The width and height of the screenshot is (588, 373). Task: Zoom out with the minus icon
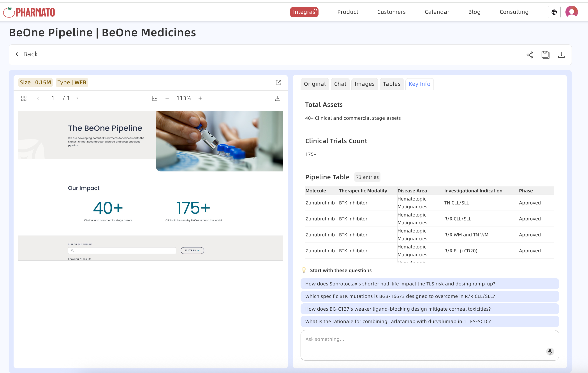coord(167,98)
